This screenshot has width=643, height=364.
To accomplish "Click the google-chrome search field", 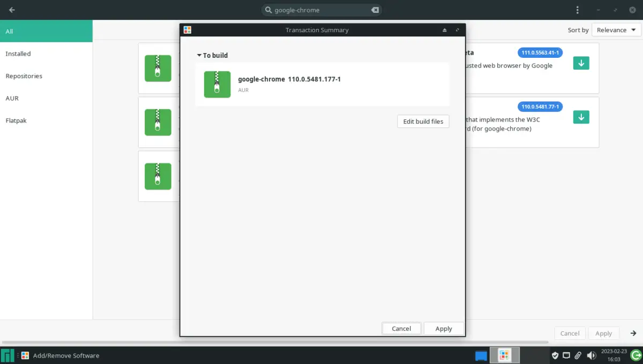I will point(322,10).
